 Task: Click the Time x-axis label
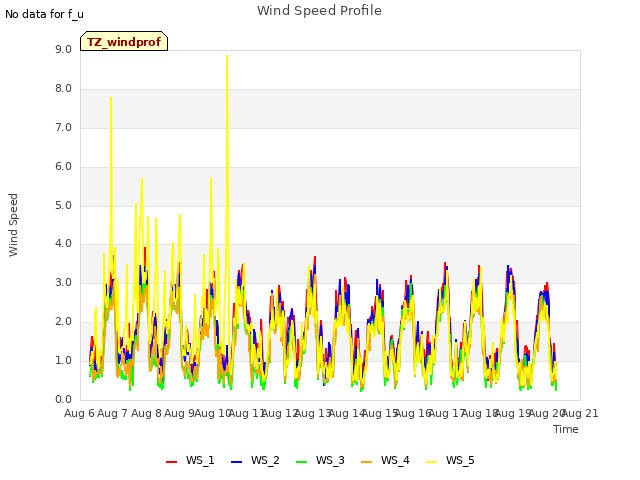click(x=566, y=429)
